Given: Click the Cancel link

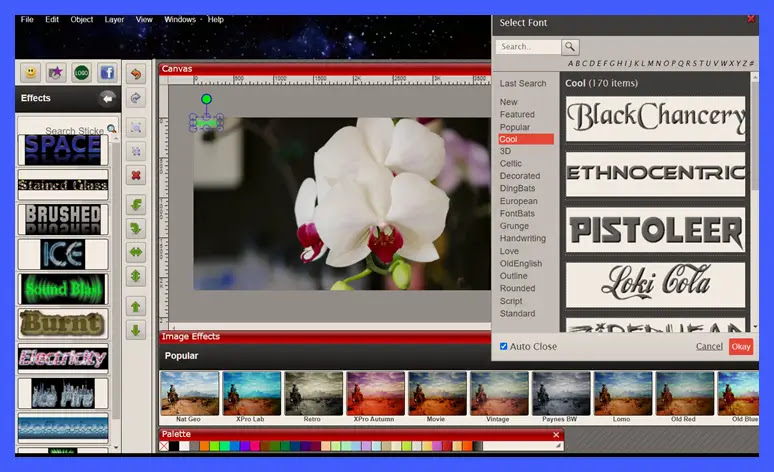Looking at the screenshot, I should [709, 347].
